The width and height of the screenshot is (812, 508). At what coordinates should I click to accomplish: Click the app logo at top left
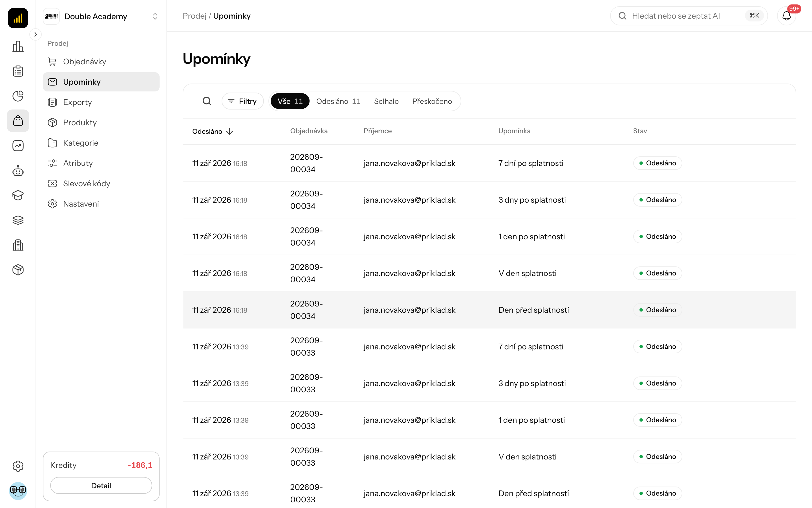[x=18, y=18]
